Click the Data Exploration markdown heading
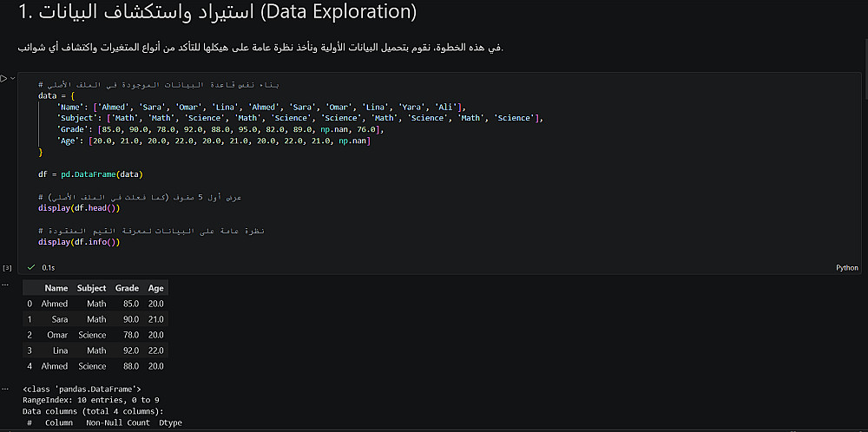 (217, 14)
